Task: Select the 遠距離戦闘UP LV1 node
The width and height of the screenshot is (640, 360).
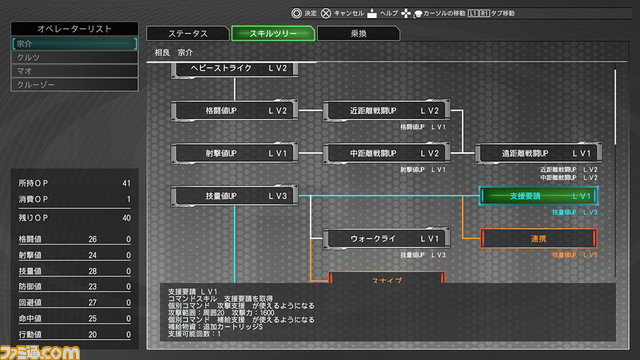Action: [538, 153]
